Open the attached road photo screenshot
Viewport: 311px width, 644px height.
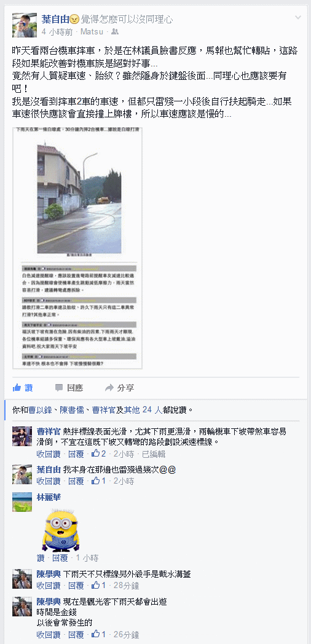click(x=77, y=248)
